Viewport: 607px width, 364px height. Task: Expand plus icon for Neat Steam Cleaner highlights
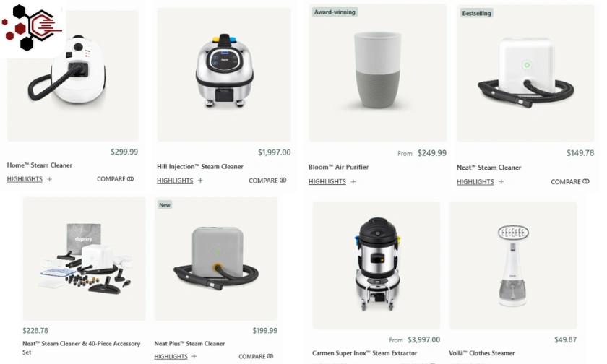[501, 181]
